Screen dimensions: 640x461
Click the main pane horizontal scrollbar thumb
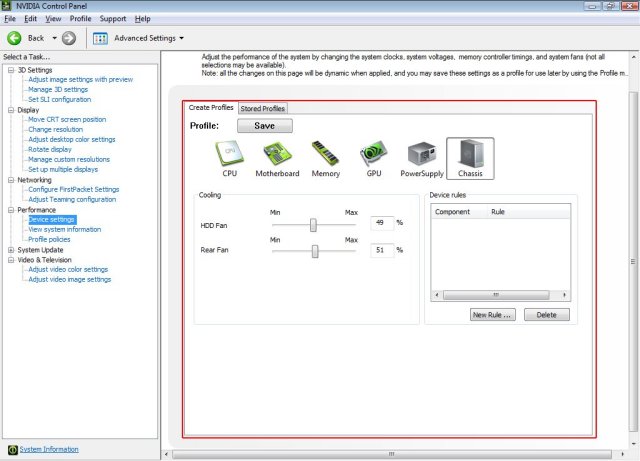[x=391, y=454]
